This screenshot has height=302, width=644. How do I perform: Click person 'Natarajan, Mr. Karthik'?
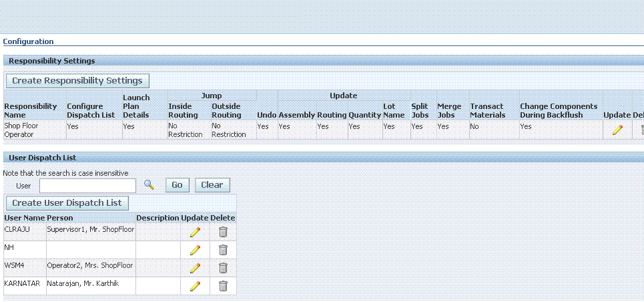tap(83, 283)
